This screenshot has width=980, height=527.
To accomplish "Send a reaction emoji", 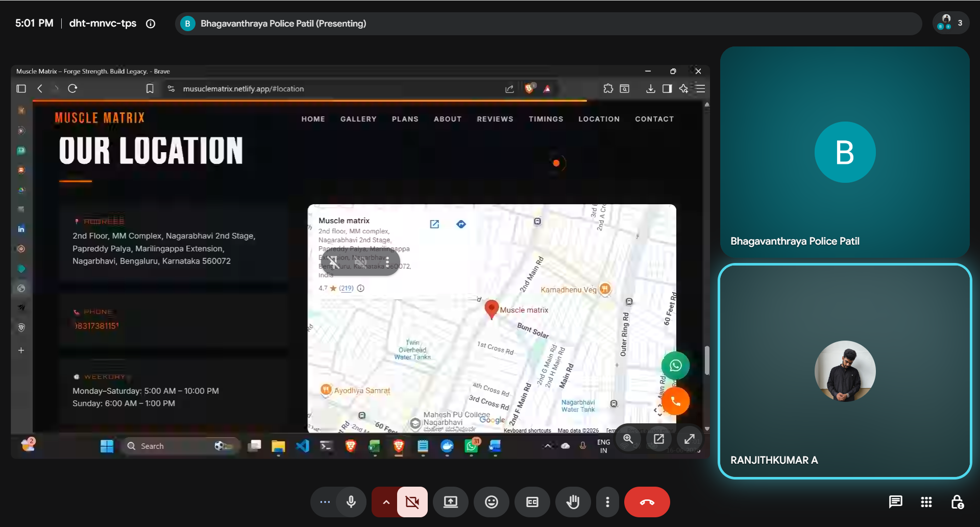I will 492,502.
